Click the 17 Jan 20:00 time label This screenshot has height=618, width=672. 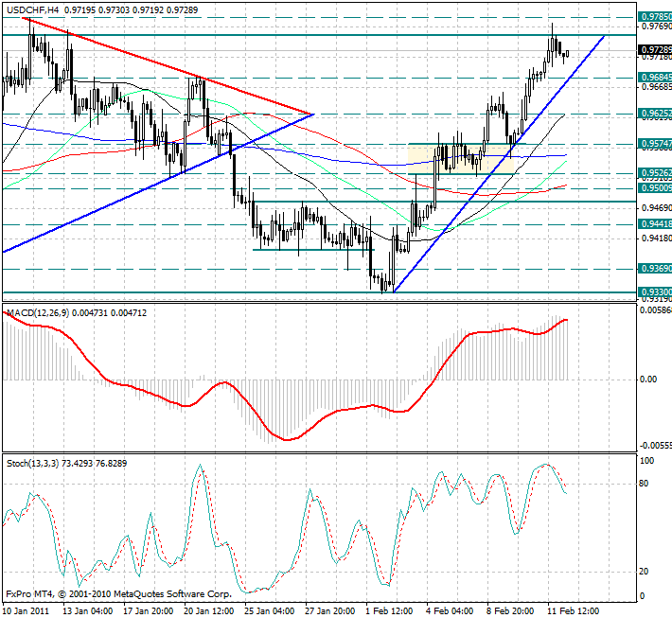coord(149,611)
